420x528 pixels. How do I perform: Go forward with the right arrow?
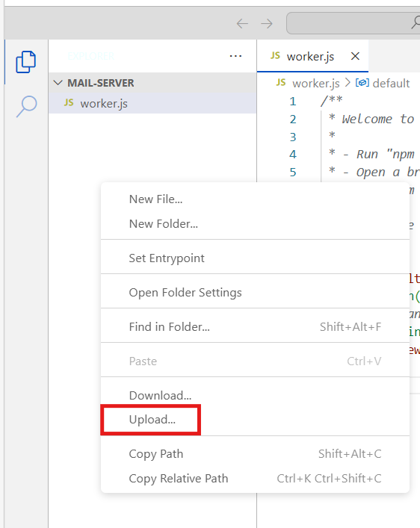(267, 24)
